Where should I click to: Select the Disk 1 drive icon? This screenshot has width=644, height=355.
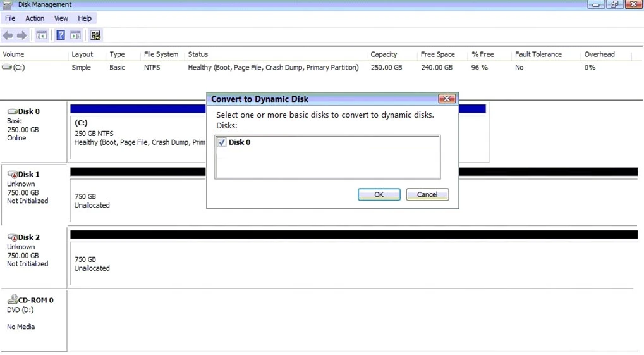click(13, 174)
